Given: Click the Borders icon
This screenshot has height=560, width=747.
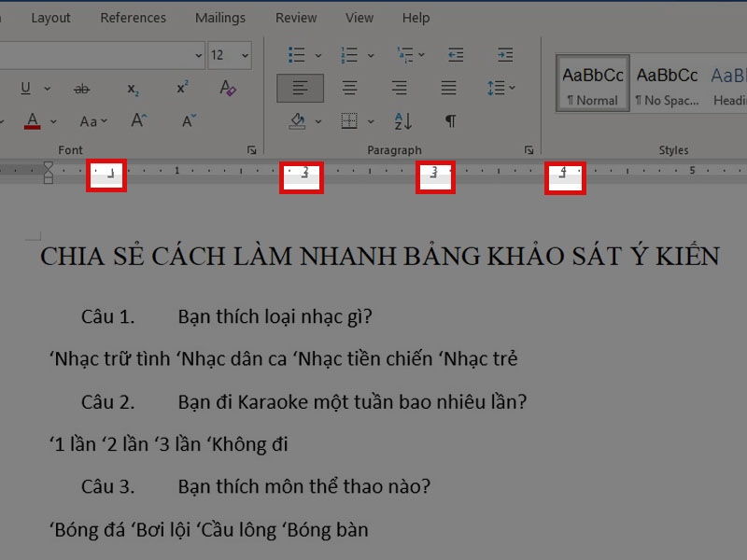Looking at the screenshot, I should 349,121.
